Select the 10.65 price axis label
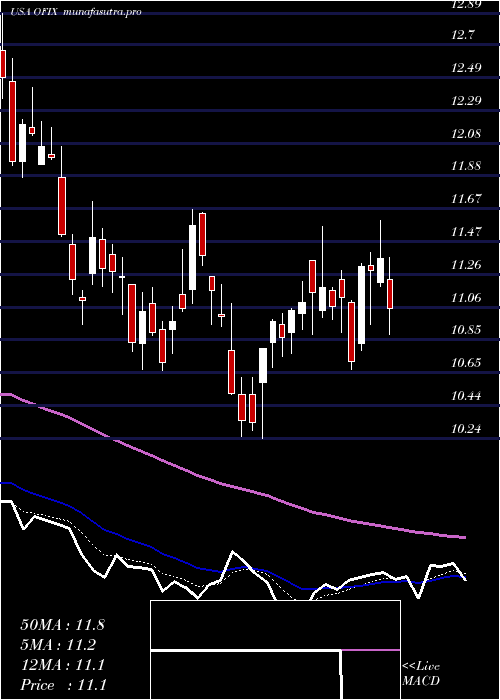The image size is (500, 700). (x=467, y=362)
